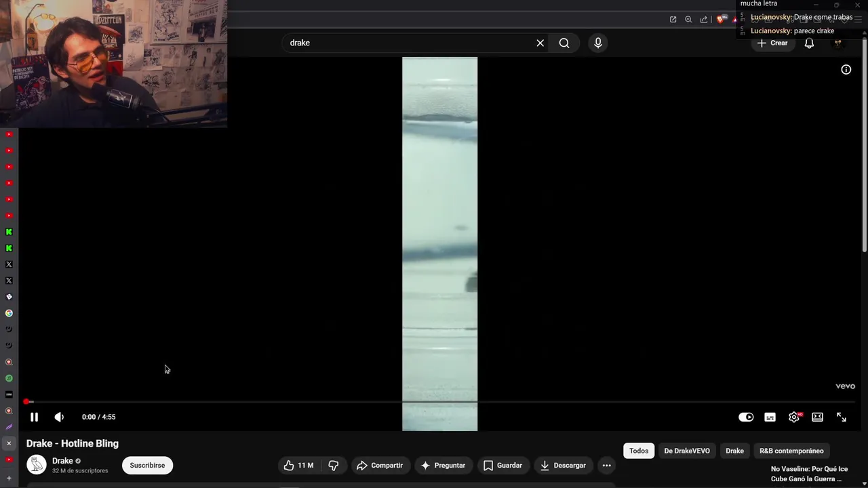Switch to the Google vertical tab
Screen dimensions: 868x488
9,313
